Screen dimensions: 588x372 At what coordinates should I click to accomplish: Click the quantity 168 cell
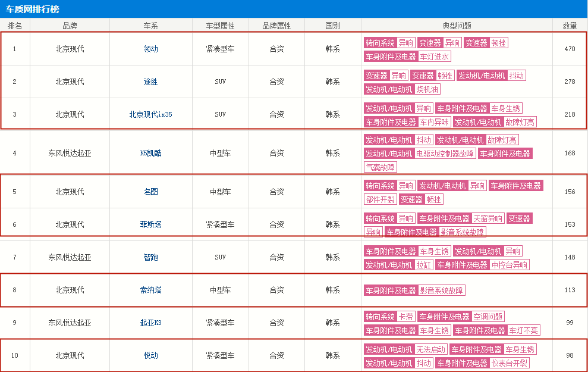click(x=570, y=153)
